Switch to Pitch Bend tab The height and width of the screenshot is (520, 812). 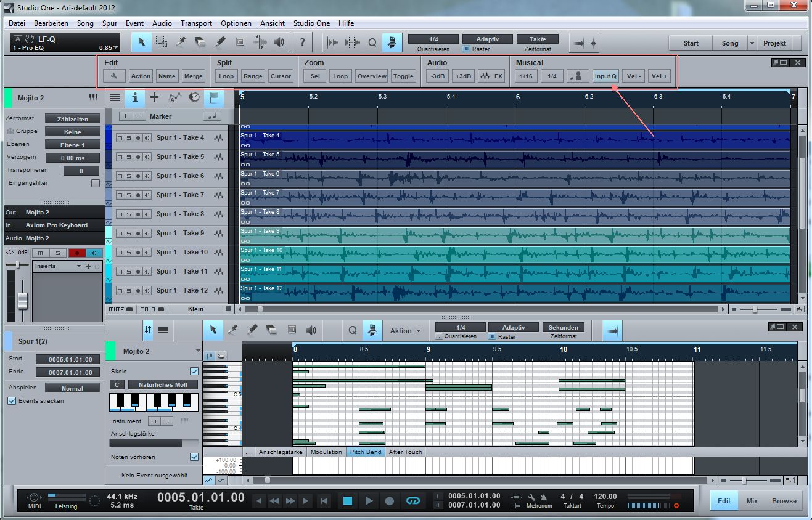(x=366, y=452)
